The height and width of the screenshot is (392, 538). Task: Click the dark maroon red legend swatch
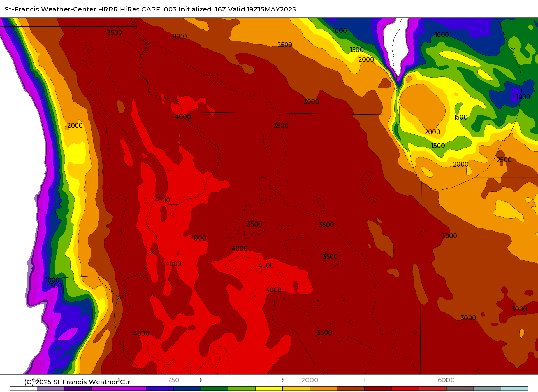[378, 388]
